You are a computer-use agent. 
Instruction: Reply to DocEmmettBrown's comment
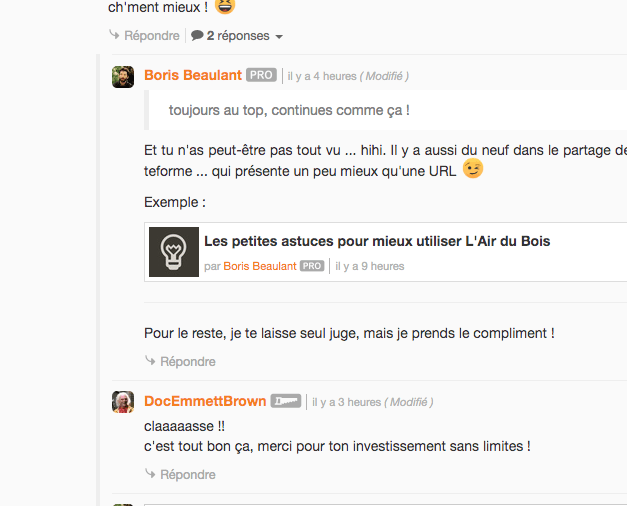click(x=180, y=474)
